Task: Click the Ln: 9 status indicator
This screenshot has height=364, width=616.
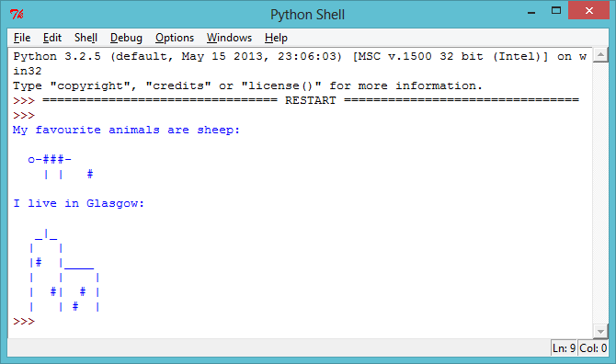Action: pos(564,348)
